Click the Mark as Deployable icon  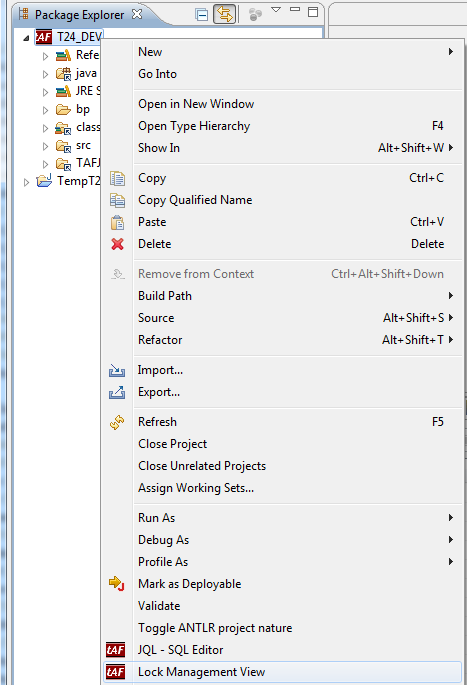117,584
